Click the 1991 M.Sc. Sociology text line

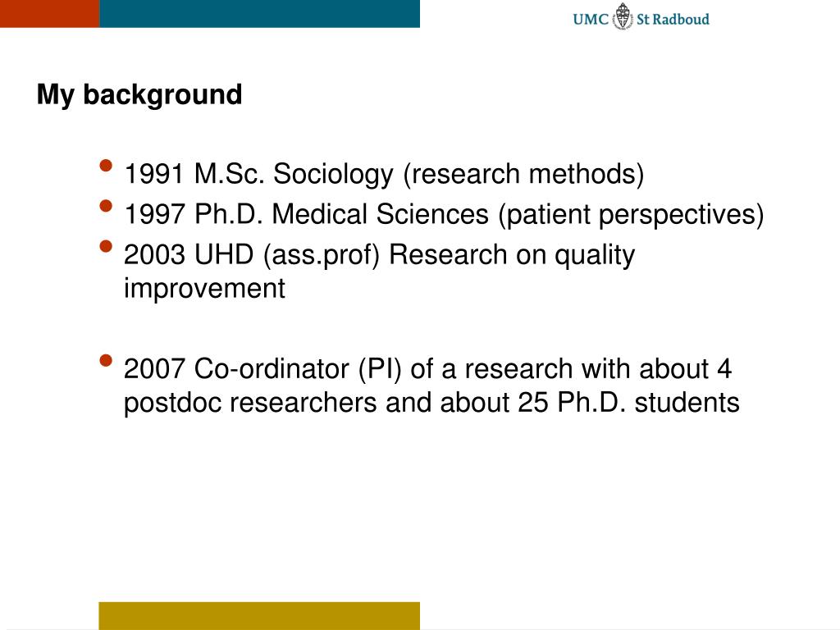(x=384, y=175)
